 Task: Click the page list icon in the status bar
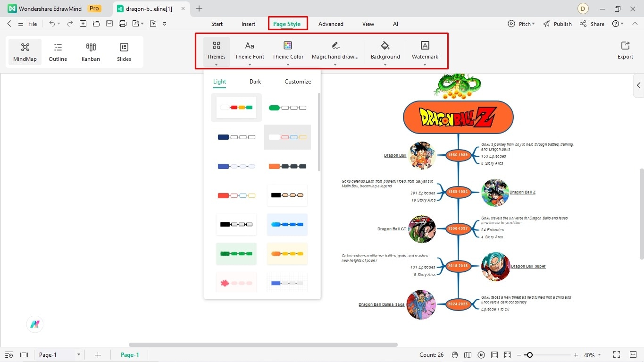coord(9,355)
